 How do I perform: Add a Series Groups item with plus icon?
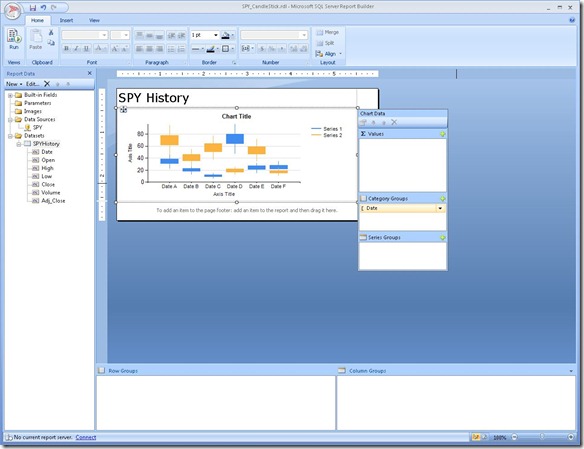[x=442, y=238]
